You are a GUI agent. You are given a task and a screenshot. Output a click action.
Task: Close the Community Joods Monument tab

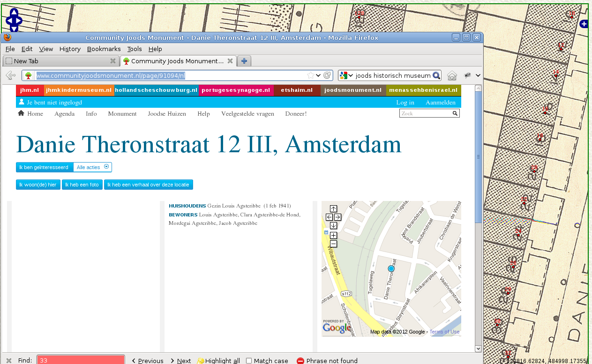click(230, 61)
